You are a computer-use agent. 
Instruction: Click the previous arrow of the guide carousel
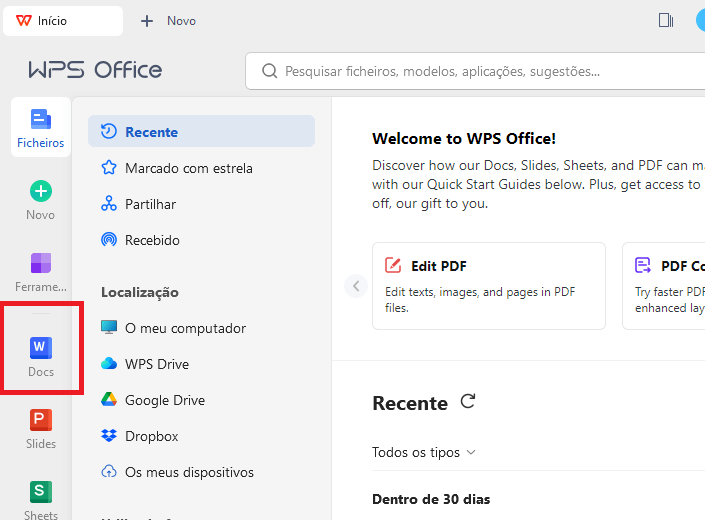tap(356, 286)
